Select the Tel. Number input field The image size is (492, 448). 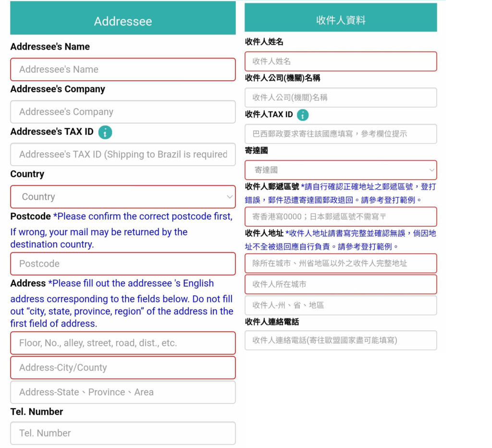click(123, 433)
